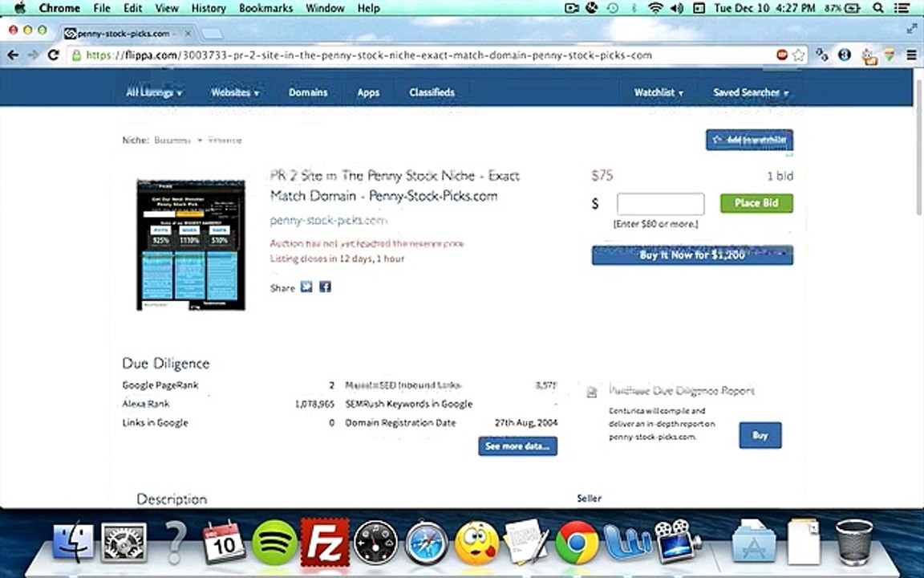
Task: Open the Classifieds nav item
Action: click(x=432, y=92)
